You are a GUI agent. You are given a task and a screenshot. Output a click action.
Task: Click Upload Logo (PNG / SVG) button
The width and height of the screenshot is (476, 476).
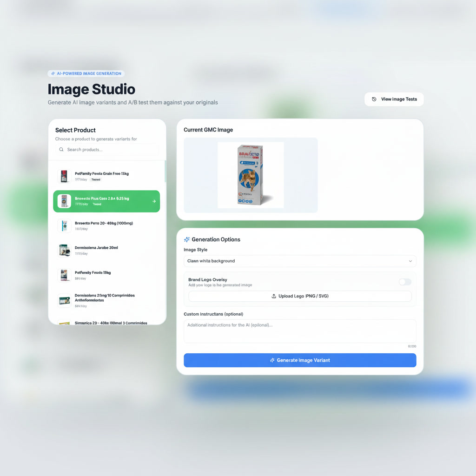[x=300, y=296]
